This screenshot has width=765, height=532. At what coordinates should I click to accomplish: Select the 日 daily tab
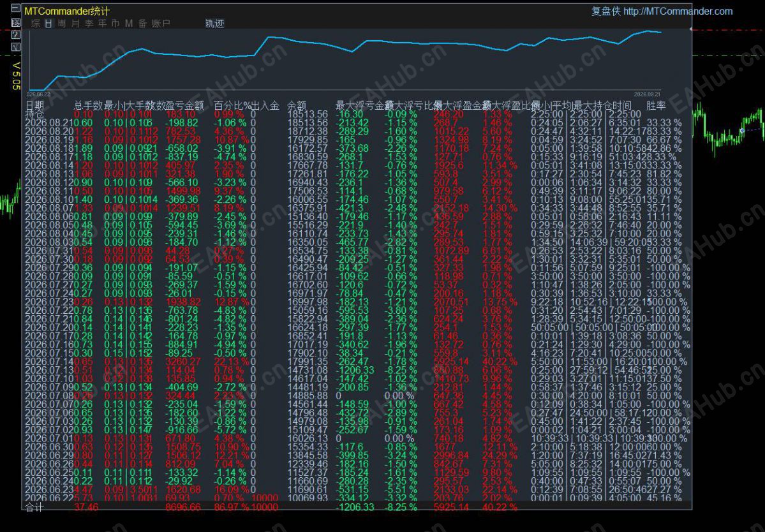(x=48, y=24)
